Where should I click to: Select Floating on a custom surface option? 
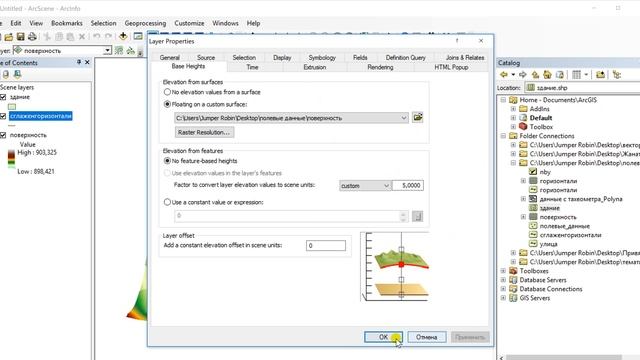(x=167, y=104)
